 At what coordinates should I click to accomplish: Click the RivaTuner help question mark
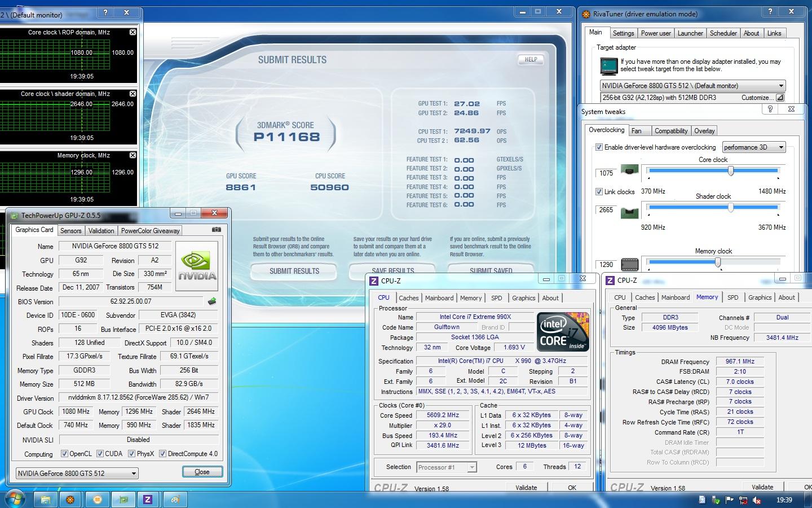pyautogui.click(x=770, y=12)
